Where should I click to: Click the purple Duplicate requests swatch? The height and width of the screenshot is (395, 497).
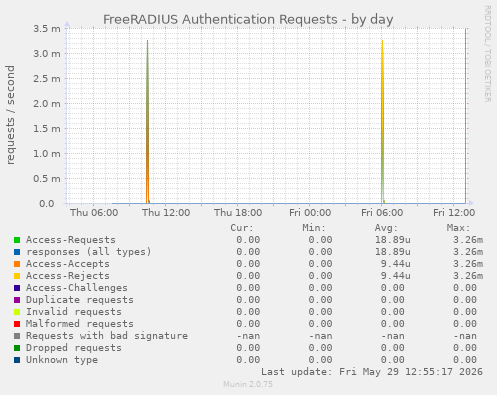click(17, 300)
